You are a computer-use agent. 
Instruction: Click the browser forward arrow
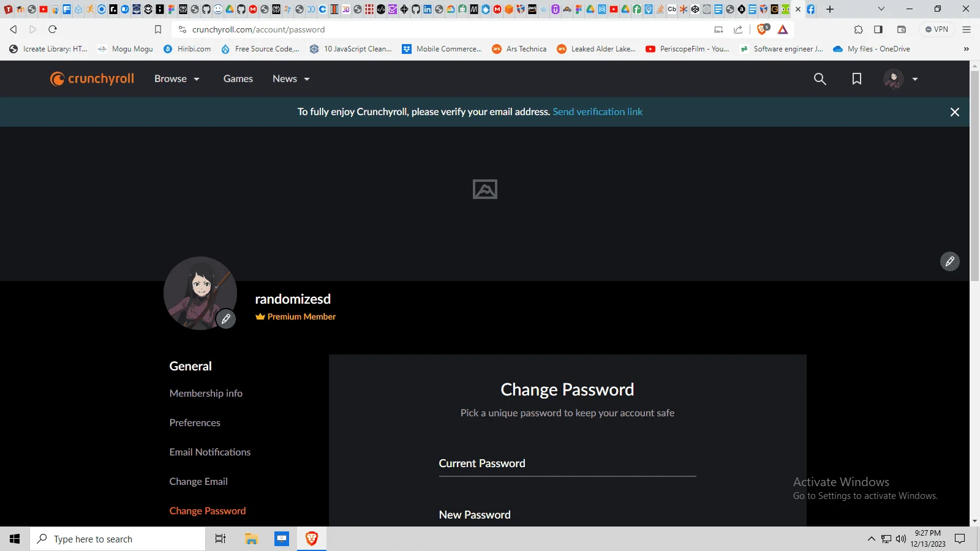click(33, 29)
